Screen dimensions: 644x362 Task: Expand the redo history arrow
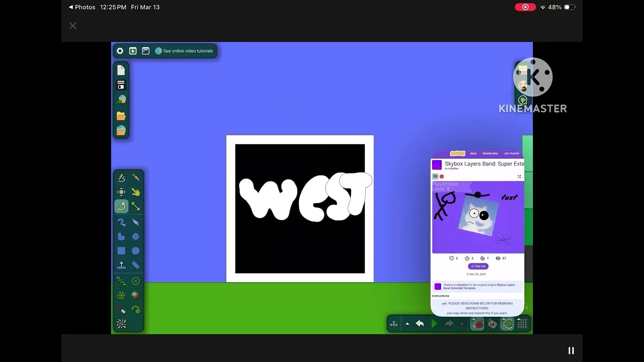(x=462, y=324)
